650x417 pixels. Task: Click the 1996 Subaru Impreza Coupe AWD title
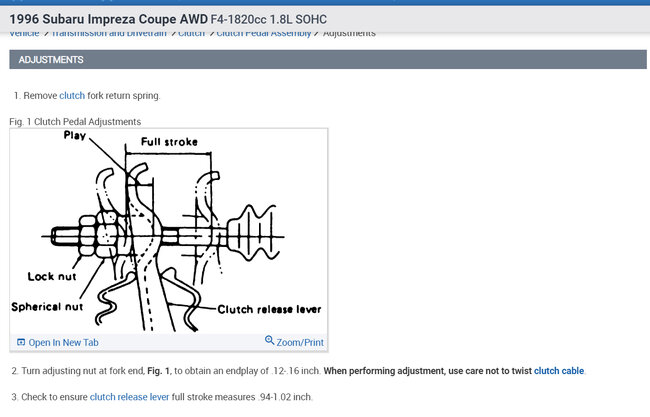pyautogui.click(x=109, y=19)
